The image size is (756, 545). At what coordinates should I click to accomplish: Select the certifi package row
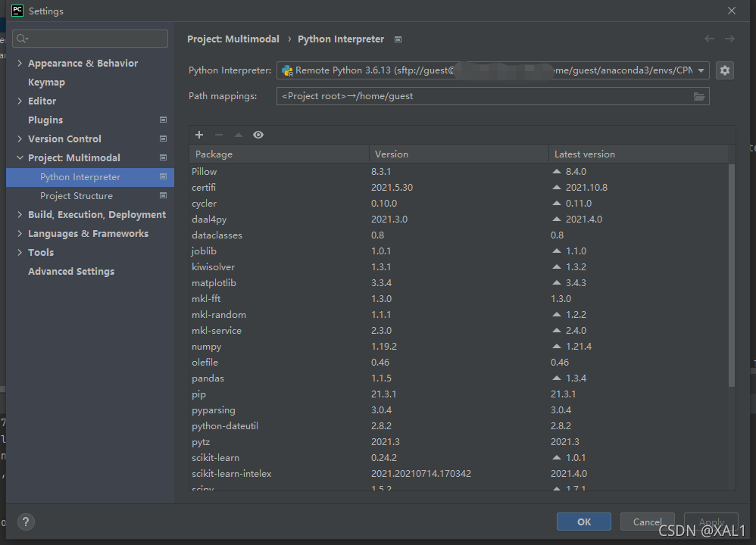pyautogui.click(x=458, y=188)
